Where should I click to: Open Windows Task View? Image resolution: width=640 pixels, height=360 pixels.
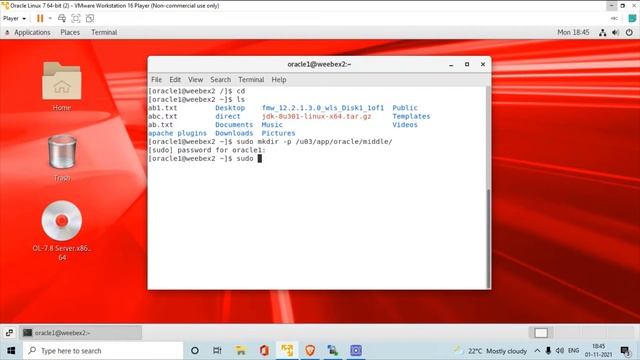(218, 351)
